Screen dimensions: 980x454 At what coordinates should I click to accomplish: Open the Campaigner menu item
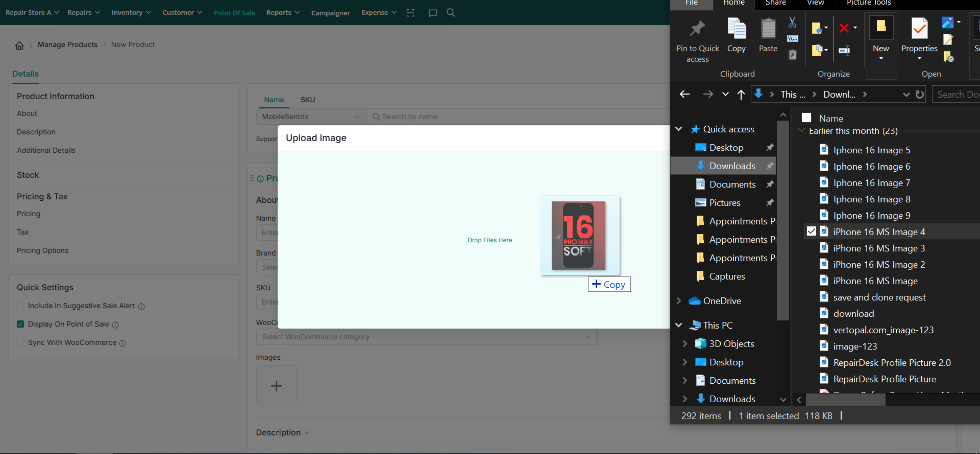[x=330, y=12]
